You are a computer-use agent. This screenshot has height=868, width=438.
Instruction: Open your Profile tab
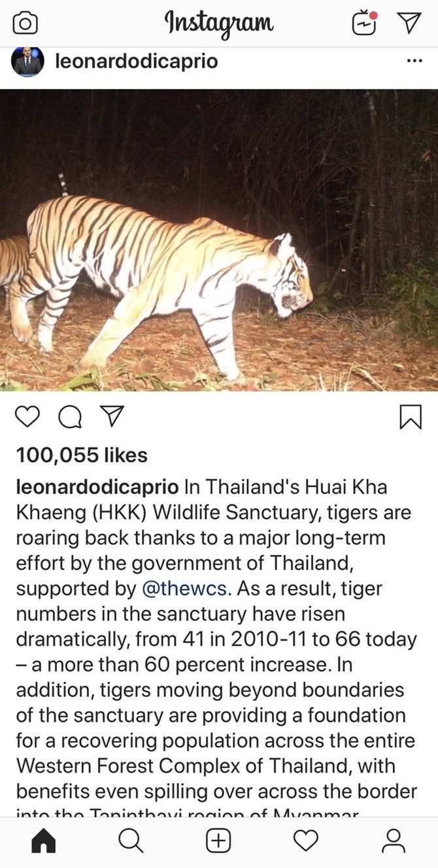[x=393, y=841]
